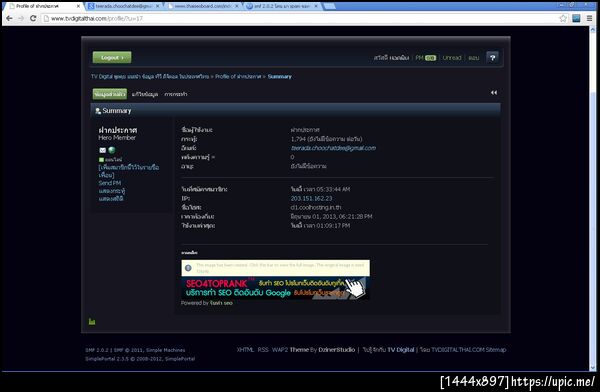This screenshot has height=392, width=600.
Task: Close the www.thaiseoboard.com tab
Action: point(236,6)
